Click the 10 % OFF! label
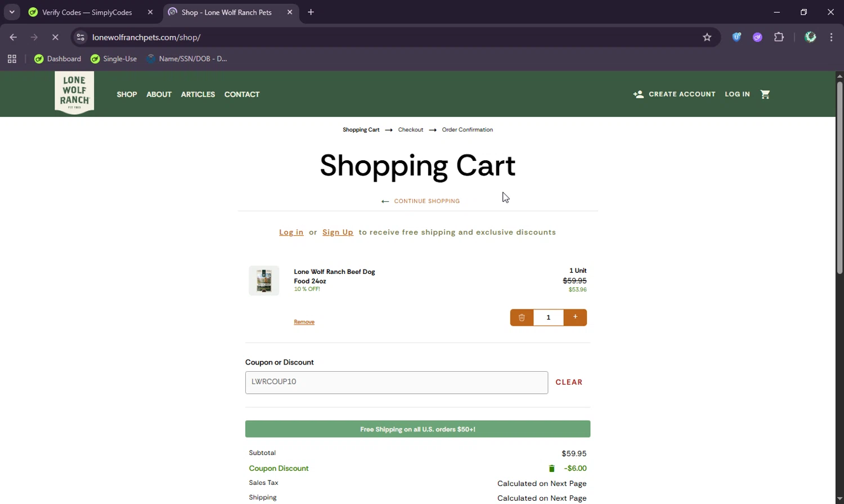844x504 pixels. click(x=307, y=289)
